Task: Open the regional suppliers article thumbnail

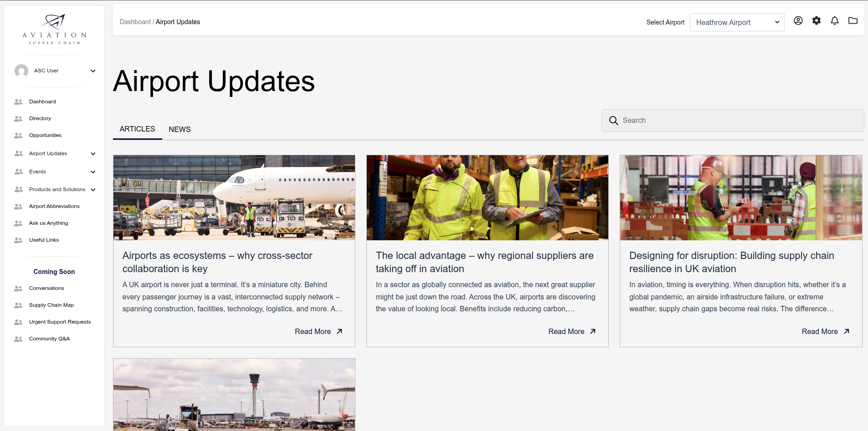Action: click(x=487, y=198)
